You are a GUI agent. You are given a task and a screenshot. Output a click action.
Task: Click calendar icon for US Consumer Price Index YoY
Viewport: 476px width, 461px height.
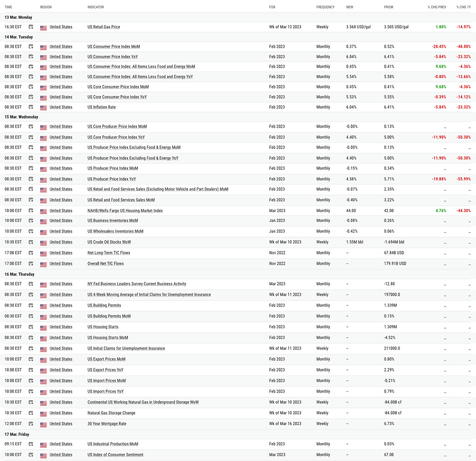point(31,57)
